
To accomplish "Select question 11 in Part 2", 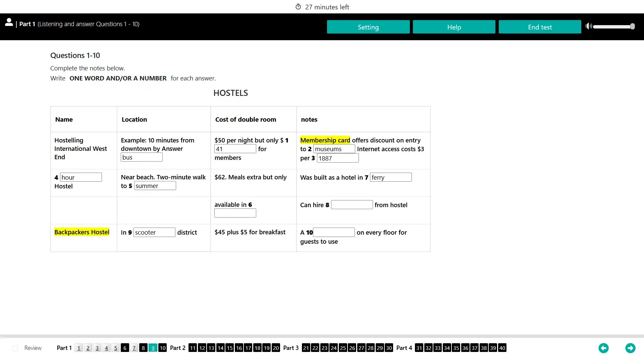I will click(x=193, y=348).
